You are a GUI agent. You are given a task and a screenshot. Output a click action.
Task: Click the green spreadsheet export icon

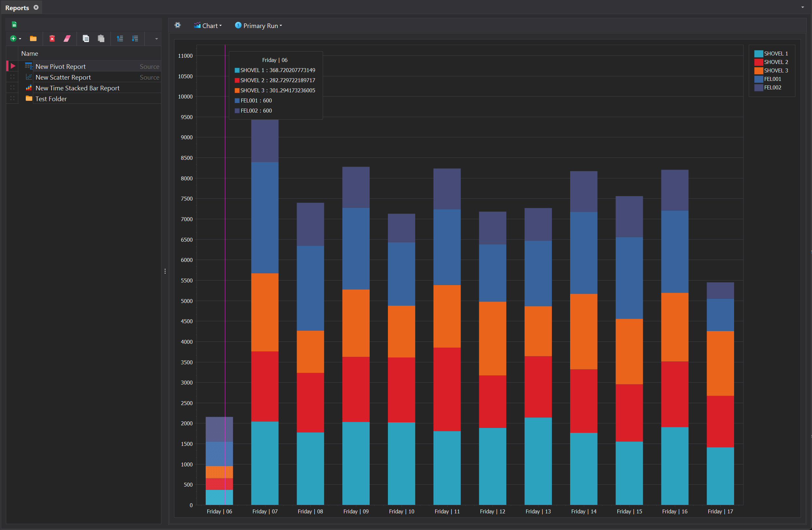14,24
